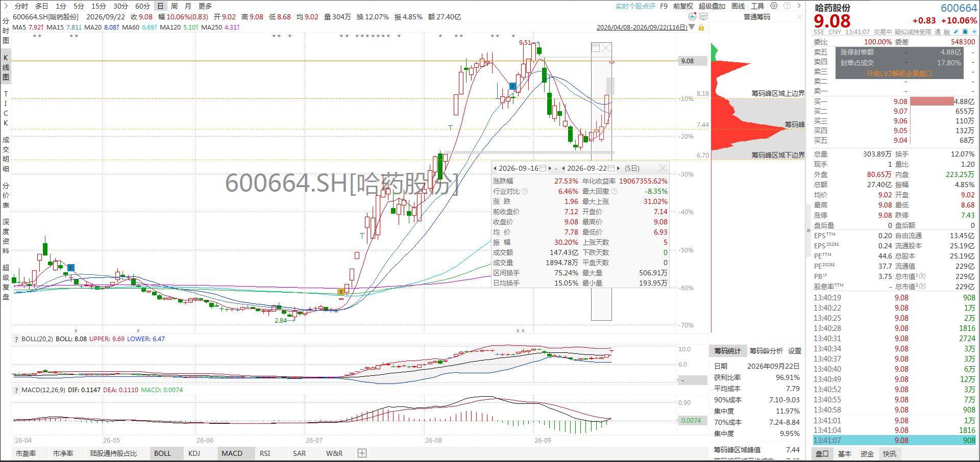
Task: Step start date 2026-09-16 backward
Action: (495, 168)
